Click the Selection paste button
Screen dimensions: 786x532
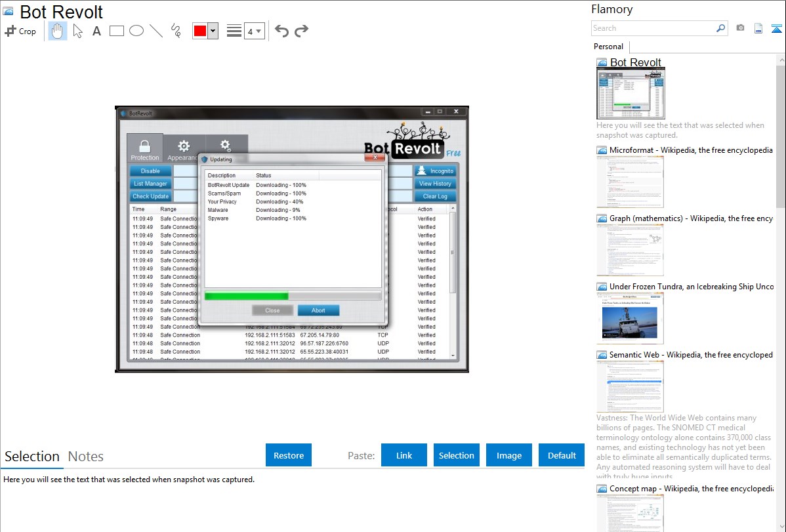pos(456,455)
